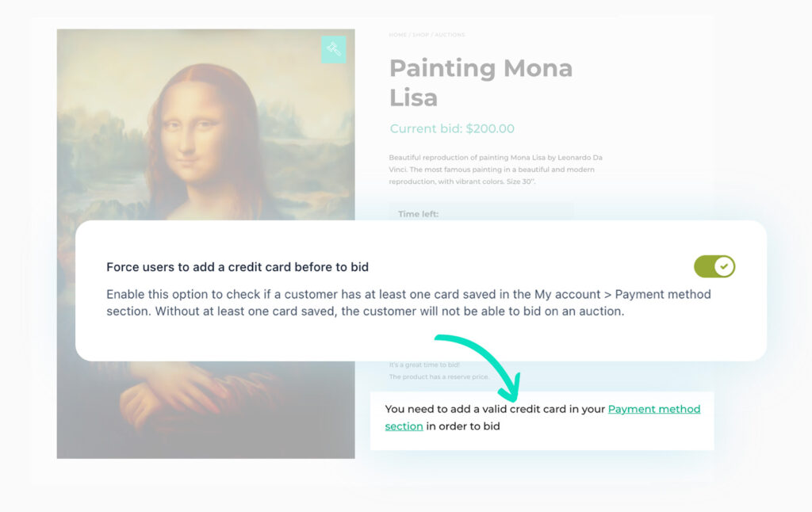Open the AUCTIONS breadcrumb link
Viewport: 812px width, 512px height.
pyautogui.click(x=449, y=35)
